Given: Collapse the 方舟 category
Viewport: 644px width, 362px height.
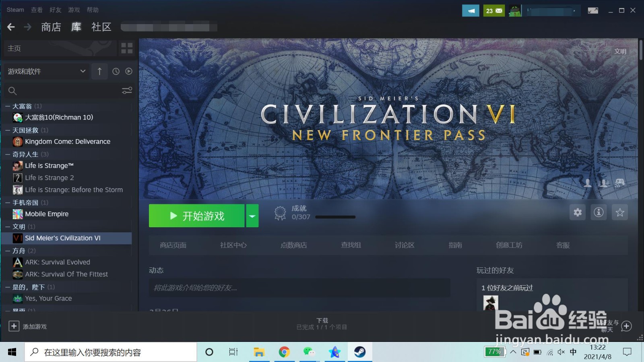Looking at the screenshot, I should click(x=8, y=251).
